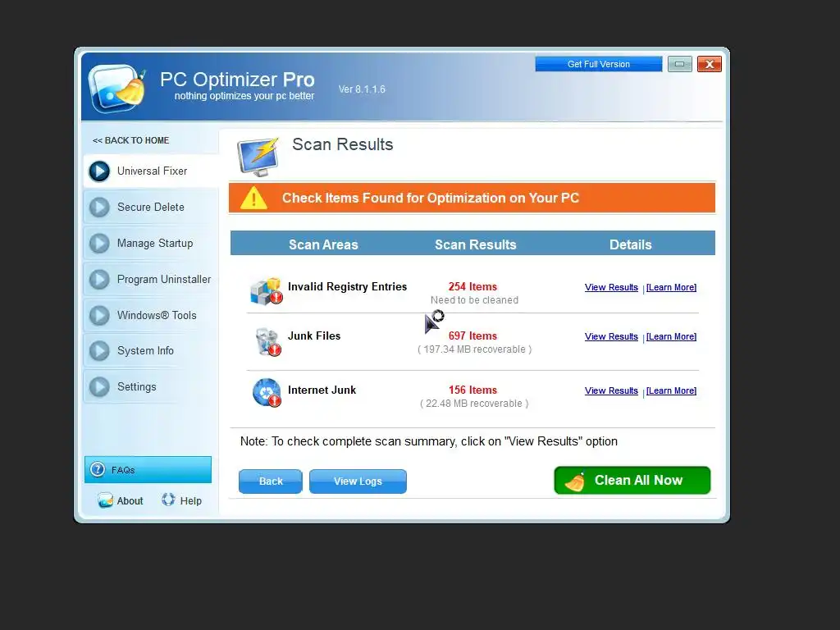Open System Info panel
This screenshot has width=840, height=630.
[151, 350]
